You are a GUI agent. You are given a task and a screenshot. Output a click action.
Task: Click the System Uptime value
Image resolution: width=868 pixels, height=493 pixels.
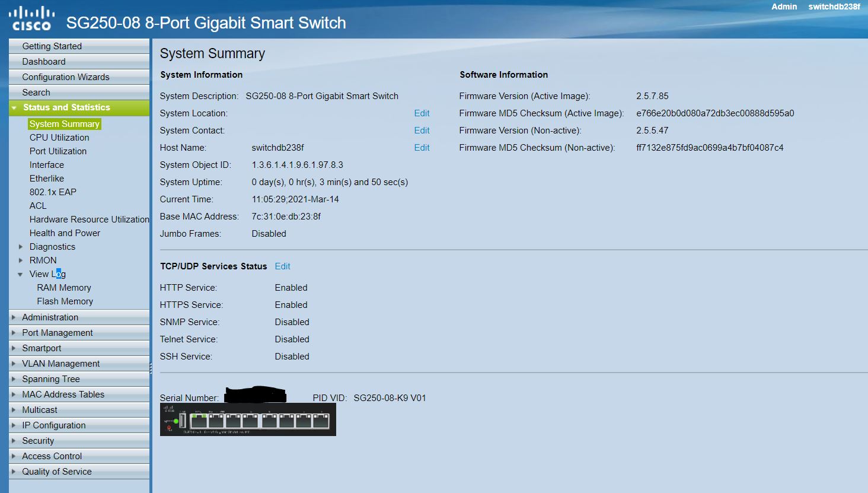330,182
